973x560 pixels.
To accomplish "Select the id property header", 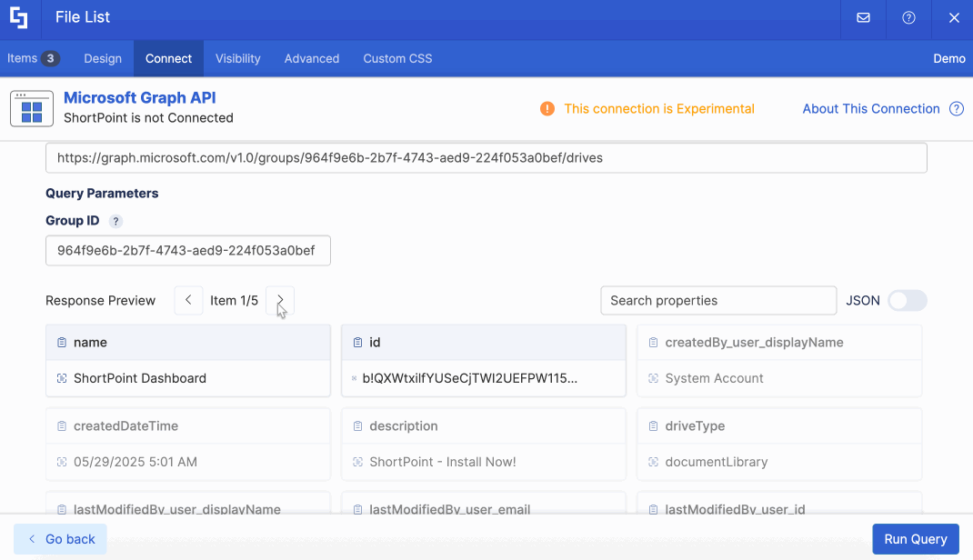I will click(484, 343).
